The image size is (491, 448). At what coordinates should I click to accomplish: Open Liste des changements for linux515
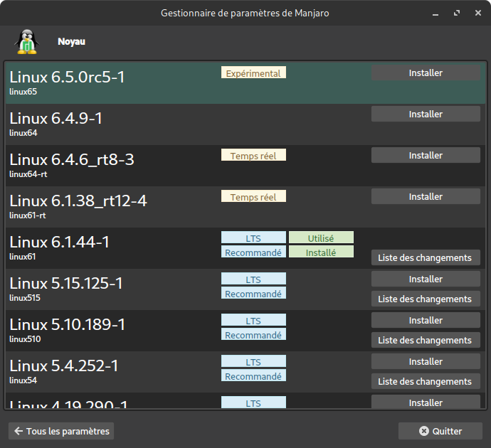(x=426, y=299)
